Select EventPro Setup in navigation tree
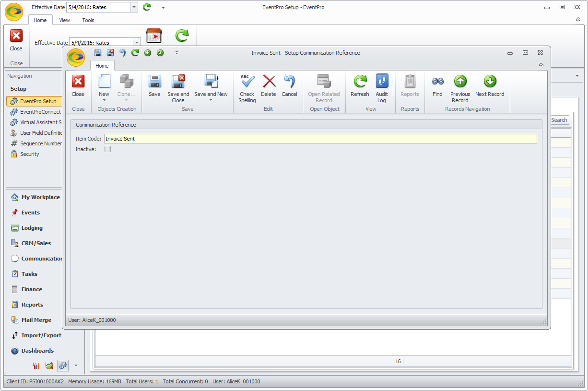The height and width of the screenshot is (391, 588). point(35,101)
